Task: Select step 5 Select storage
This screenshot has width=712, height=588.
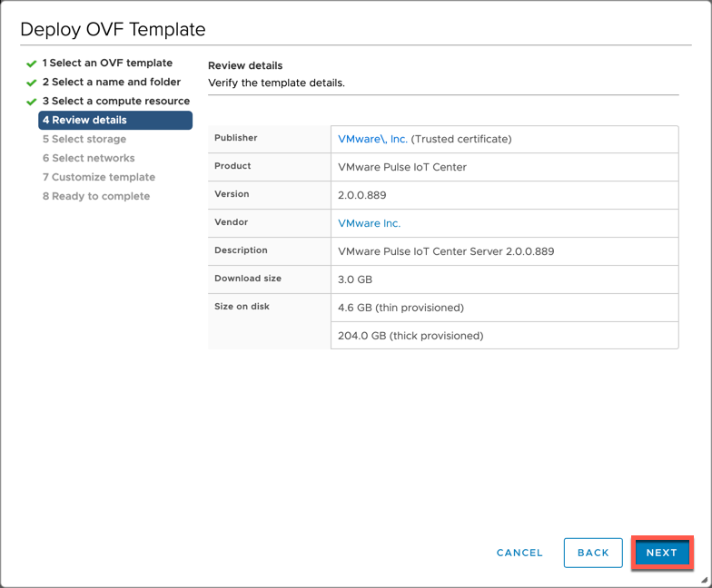Action: tap(84, 139)
